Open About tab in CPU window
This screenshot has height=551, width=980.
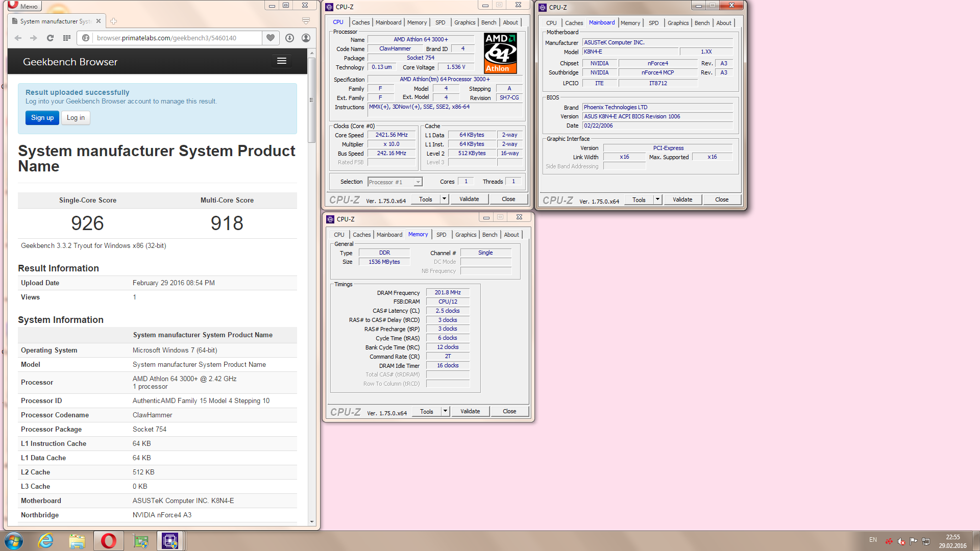tap(510, 22)
